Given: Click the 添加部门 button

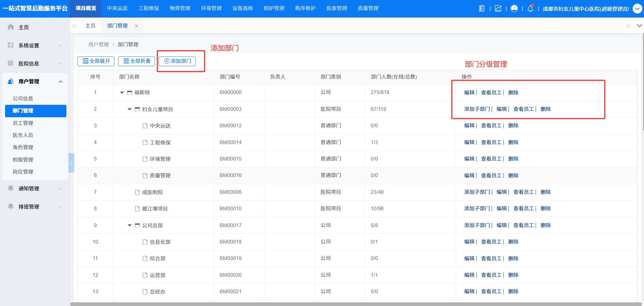Looking at the screenshot, I should tap(177, 61).
